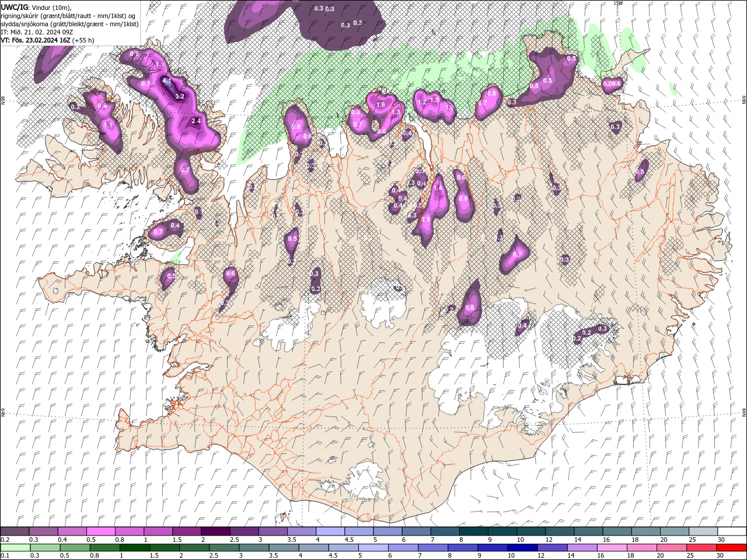Screen dimensions: 747x560
Task: Click the '4.1' snowfall value on the map
Action: point(167,81)
